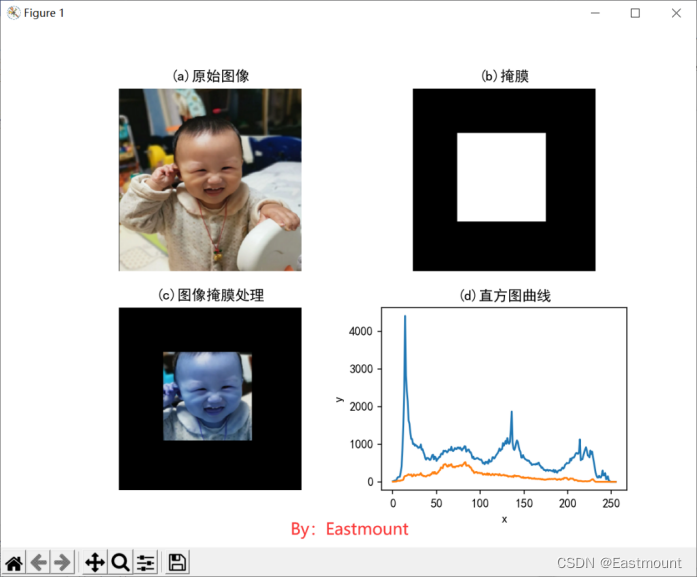Viewport: 697px width, 578px height.
Task: Minimize the Figure 1 window
Action: point(595,13)
